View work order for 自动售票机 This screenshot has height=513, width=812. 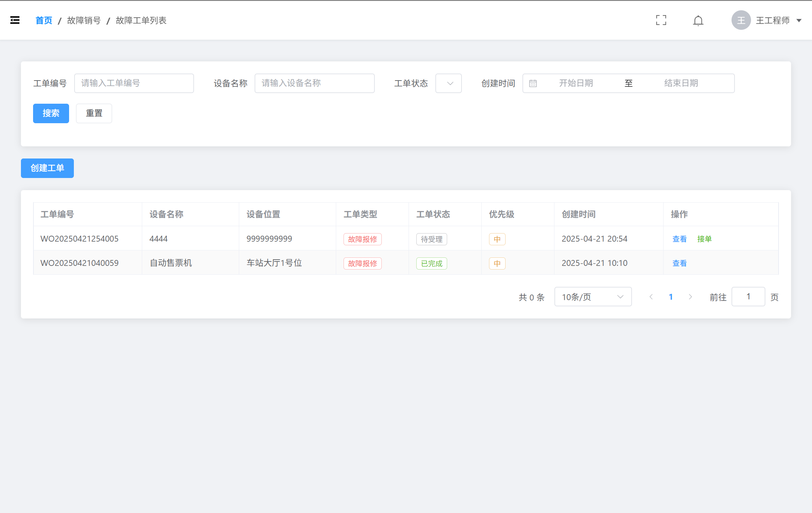tap(679, 263)
